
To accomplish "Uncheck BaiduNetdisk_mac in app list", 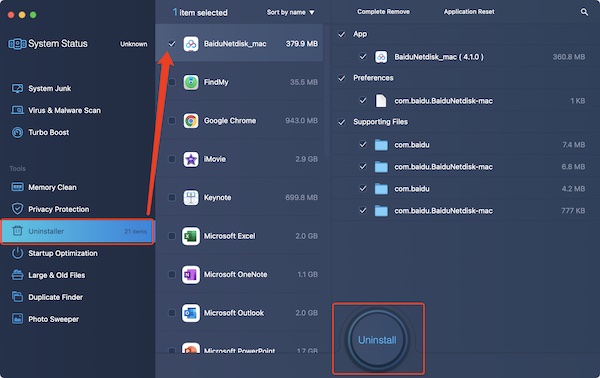I will click(x=172, y=44).
